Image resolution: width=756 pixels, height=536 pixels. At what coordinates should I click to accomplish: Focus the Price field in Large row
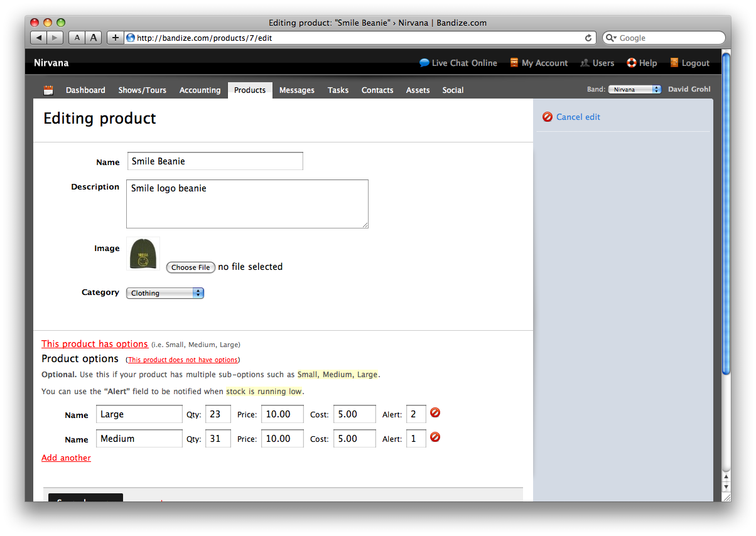283,414
